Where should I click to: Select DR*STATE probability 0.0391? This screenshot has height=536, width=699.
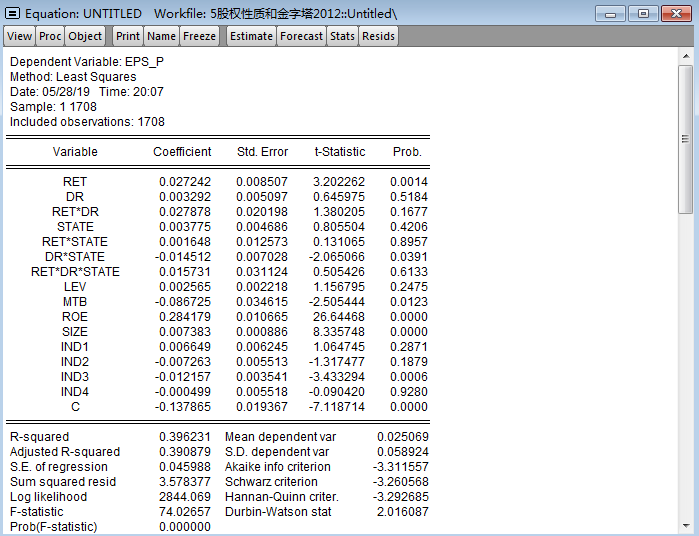(x=409, y=257)
